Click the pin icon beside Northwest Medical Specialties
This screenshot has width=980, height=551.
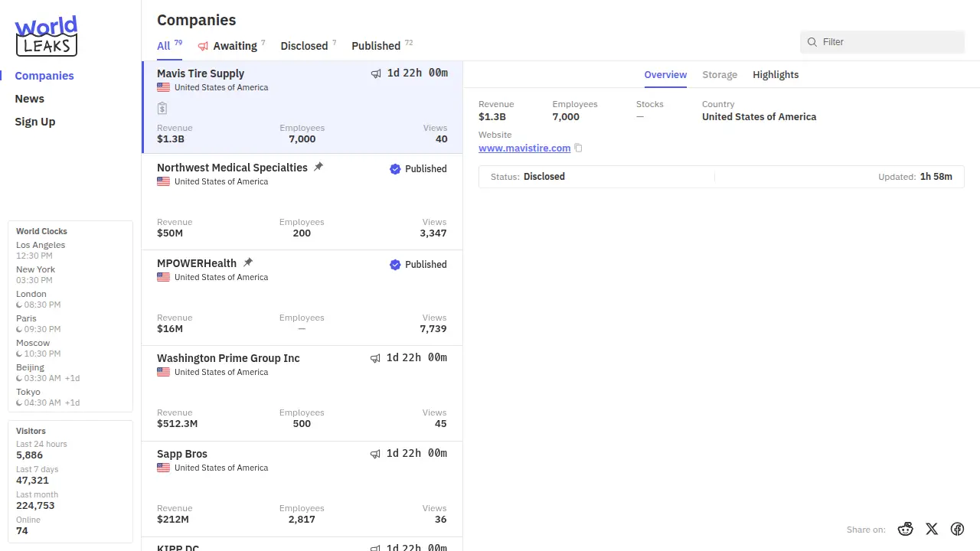(318, 167)
